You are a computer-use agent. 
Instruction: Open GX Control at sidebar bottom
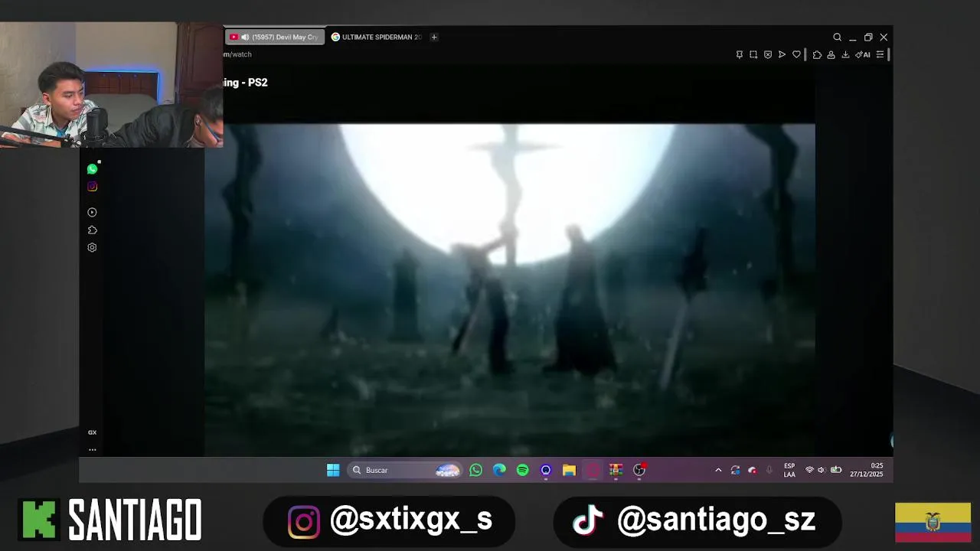tap(92, 432)
